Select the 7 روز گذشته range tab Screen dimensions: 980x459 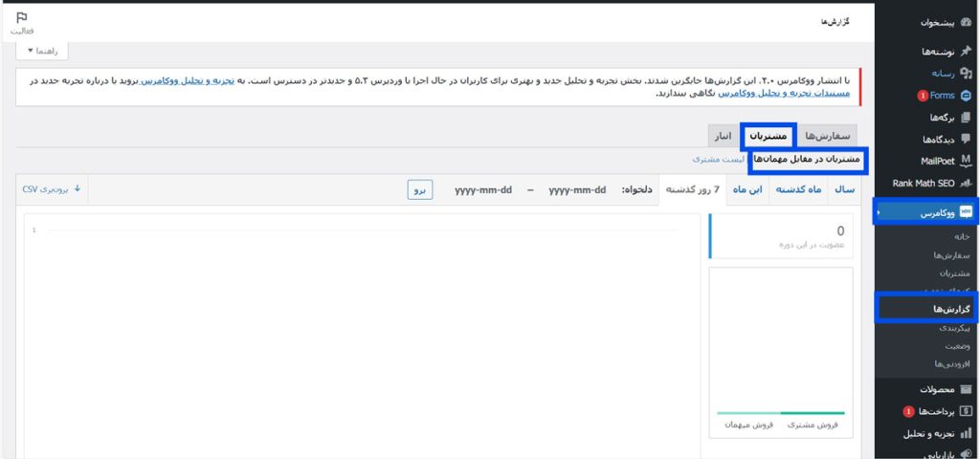pos(692,190)
